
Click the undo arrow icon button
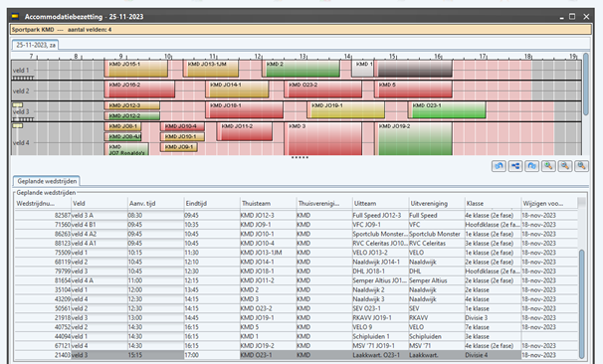pyautogui.click(x=499, y=166)
